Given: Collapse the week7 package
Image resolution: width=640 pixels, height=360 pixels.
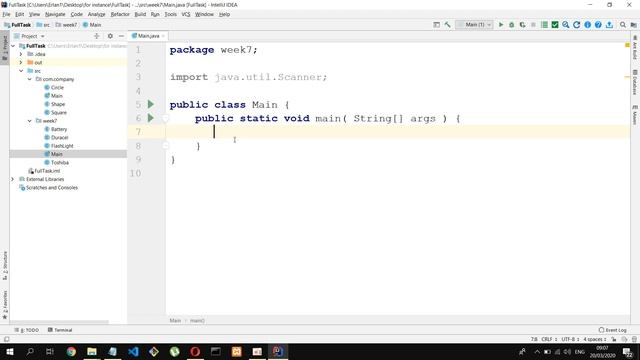Looking at the screenshot, I should tap(29, 121).
